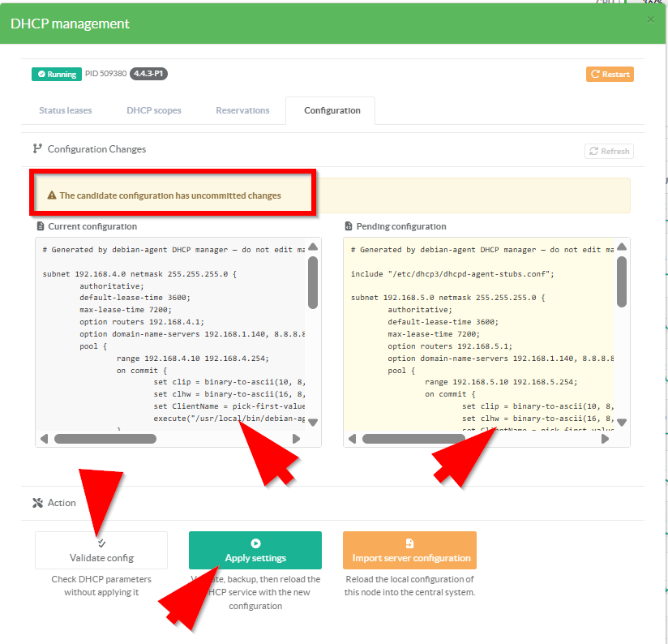Click vertical scrollbar thumb in Pending configuration
Viewport: 668px width, 644px height.
point(622,282)
